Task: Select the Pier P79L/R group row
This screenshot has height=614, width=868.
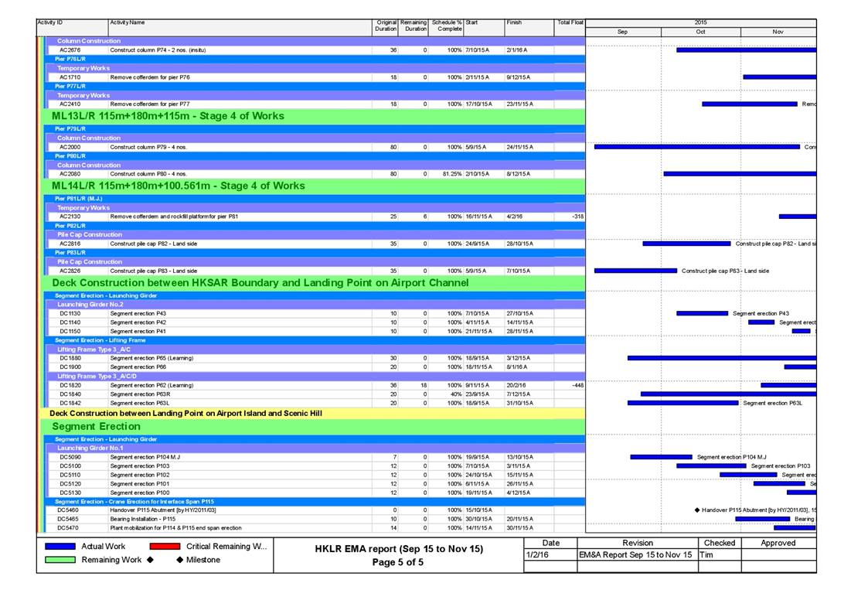Action: [315, 129]
